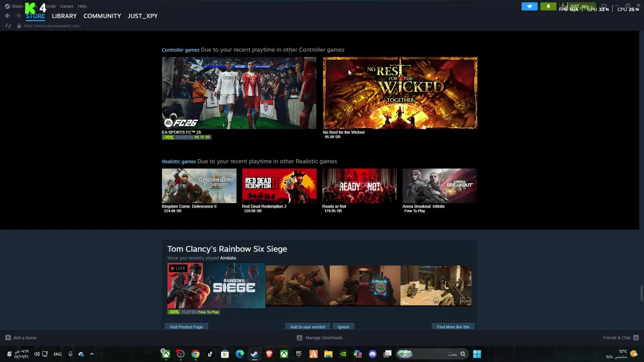This screenshot has height=362, width=644.
Task: Open the weather widget icon
Action: click(x=634, y=354)
